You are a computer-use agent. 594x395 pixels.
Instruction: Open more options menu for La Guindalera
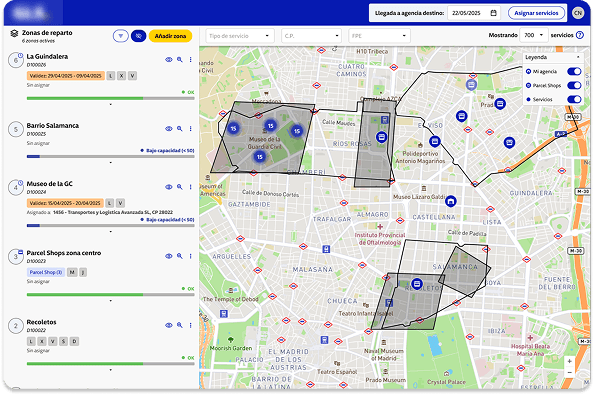point(191,59)
